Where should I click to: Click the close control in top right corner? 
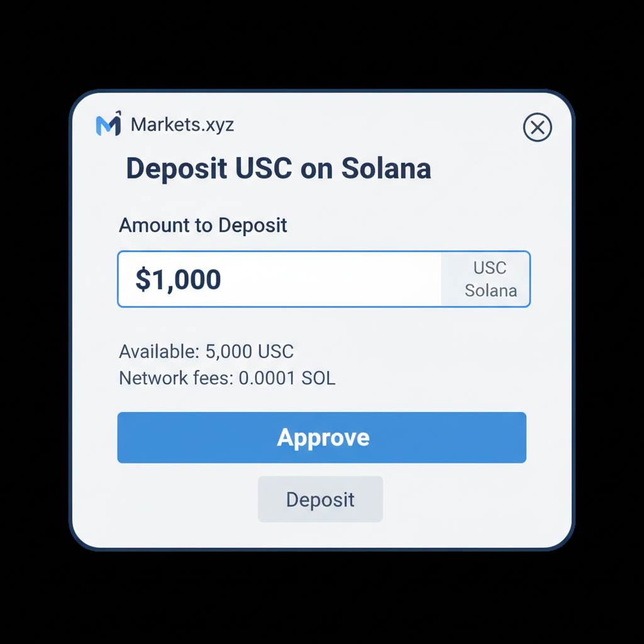(538, 128)
